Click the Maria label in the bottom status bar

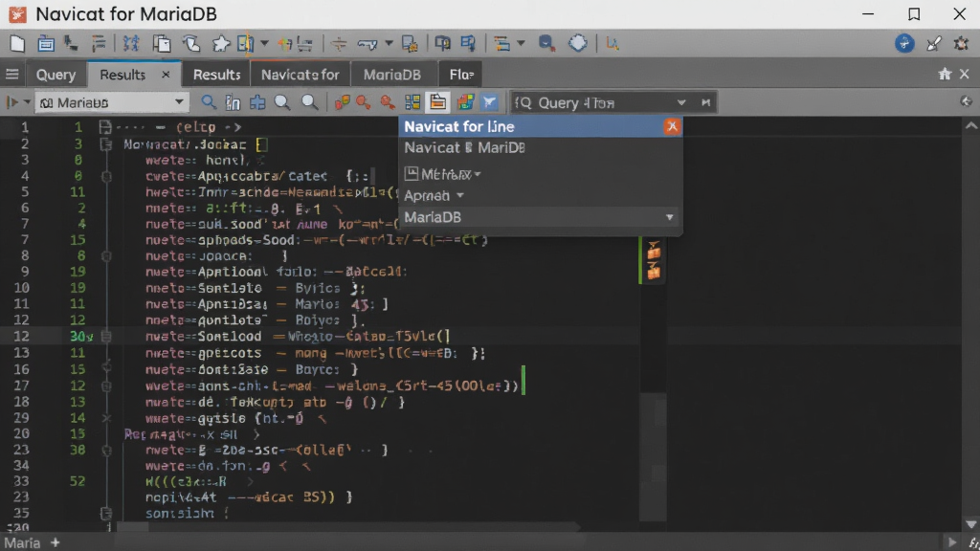[23, 543]
